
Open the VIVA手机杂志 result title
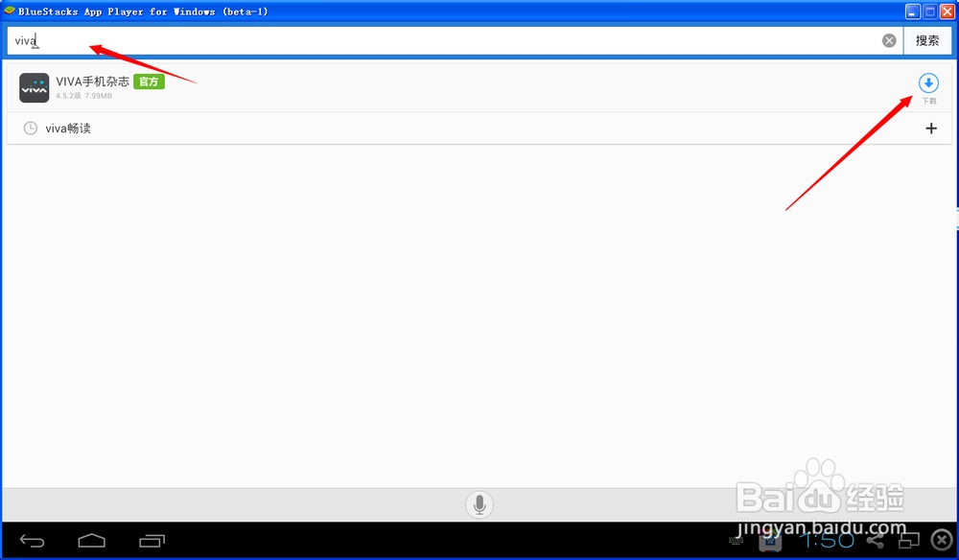click(92, 82)
